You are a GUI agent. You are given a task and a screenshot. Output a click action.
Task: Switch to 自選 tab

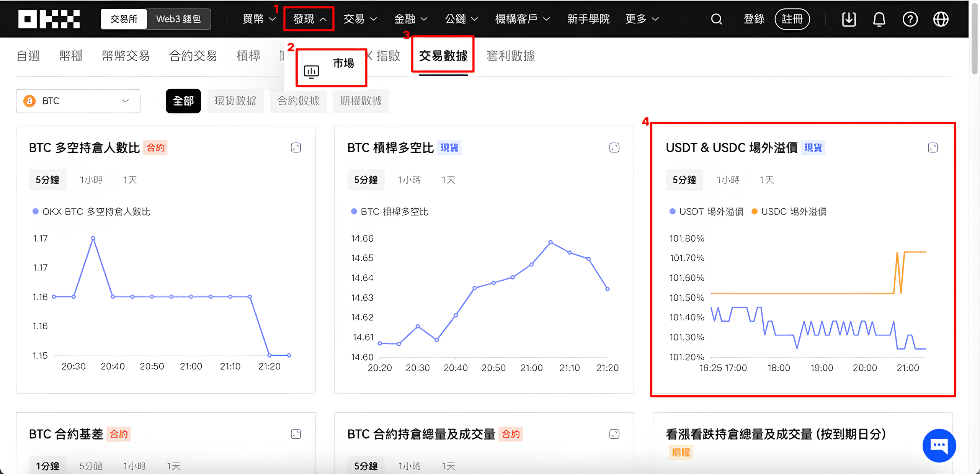28,56
